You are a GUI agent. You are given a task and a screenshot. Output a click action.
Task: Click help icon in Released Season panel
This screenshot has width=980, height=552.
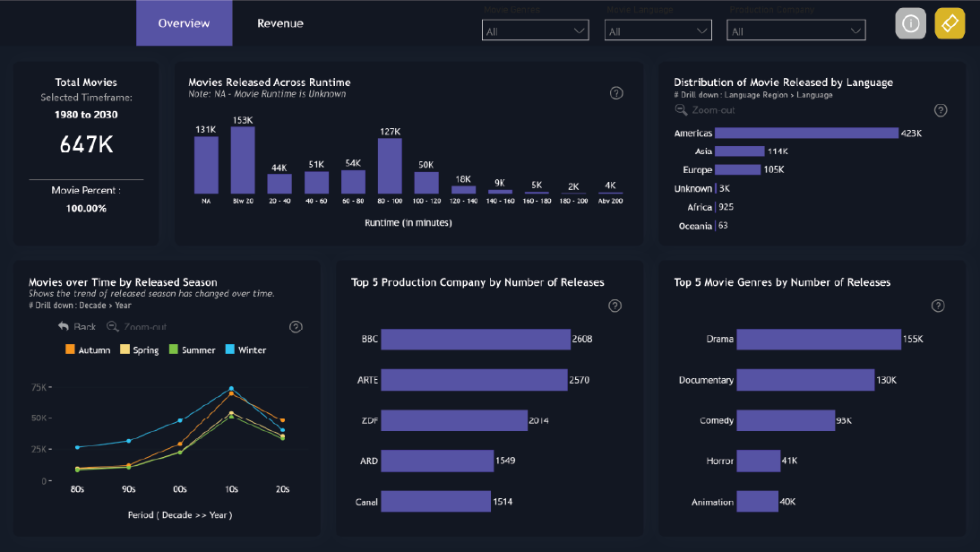pyautogui.click(x=297, y=327)
